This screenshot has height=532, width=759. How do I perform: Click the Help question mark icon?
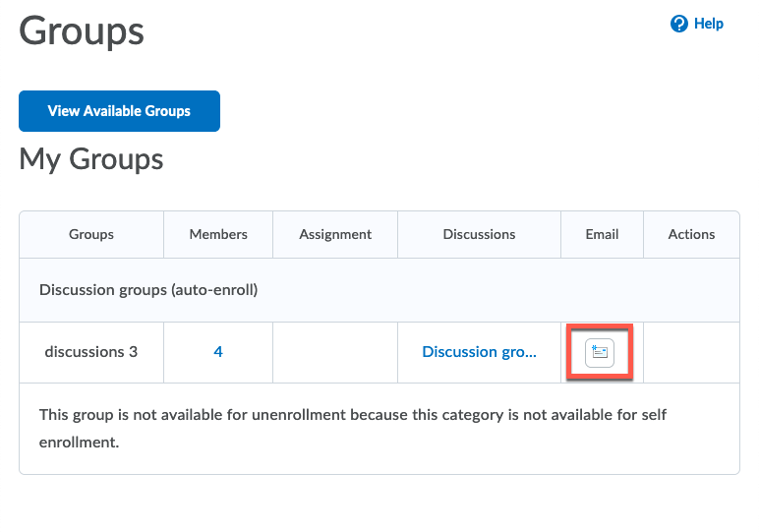pyautogui.click(x=678, y=24)
